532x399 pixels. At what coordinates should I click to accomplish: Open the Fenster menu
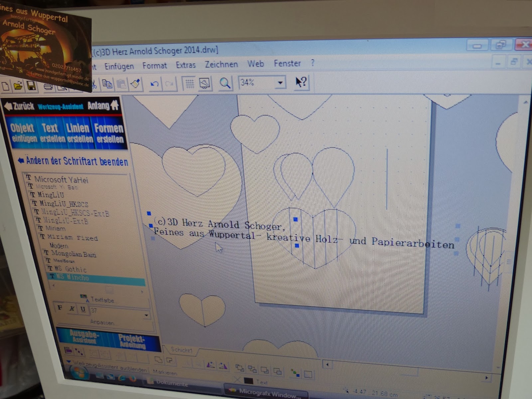(x=287, y=63)
